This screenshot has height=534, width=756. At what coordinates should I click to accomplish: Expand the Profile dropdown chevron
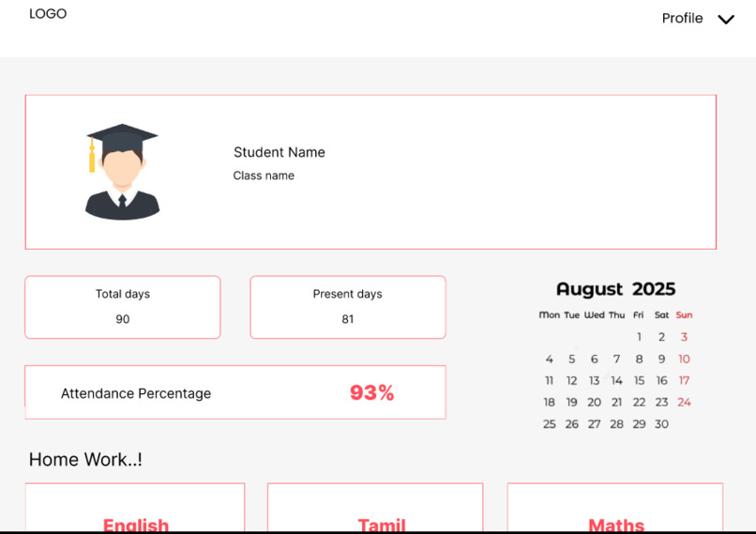click(726, 20)
